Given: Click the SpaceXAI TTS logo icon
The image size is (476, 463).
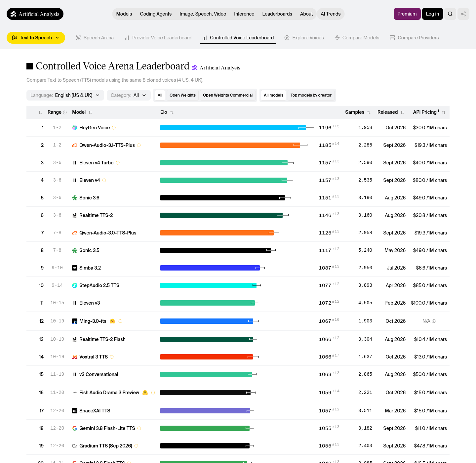Looking at the screenshot, I should pyautogui.click(x=75, y=411).
